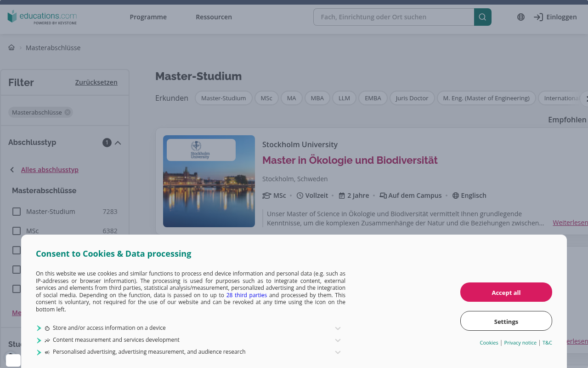Select the MBA explore chip
This screenshot has width=588, height=368.
tap(317, 98)
